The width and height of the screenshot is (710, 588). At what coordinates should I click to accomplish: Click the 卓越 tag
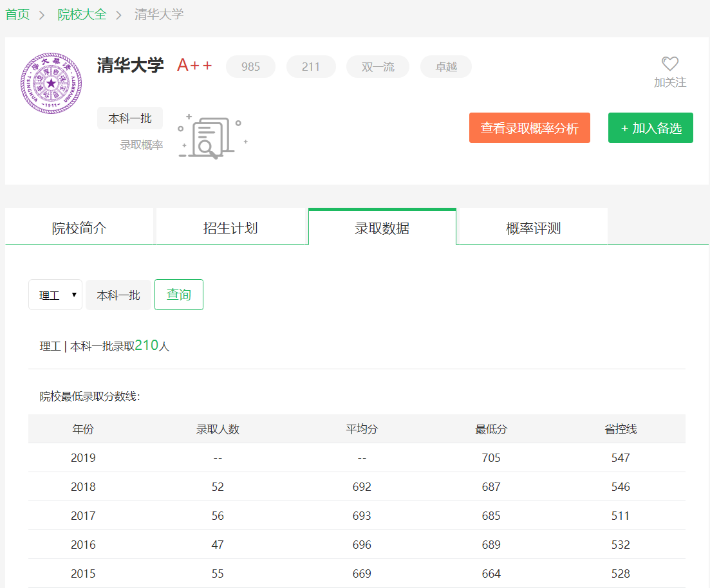[x=446, y=66]
